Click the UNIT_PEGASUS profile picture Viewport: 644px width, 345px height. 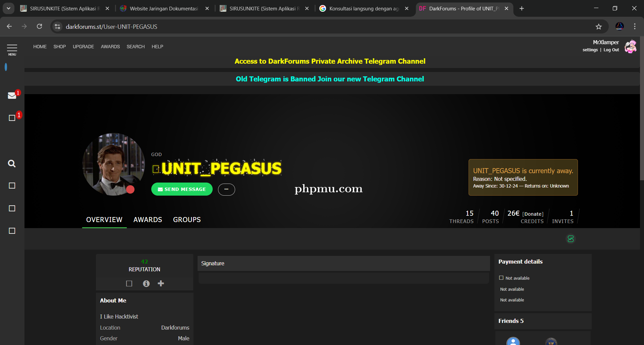[113, 164]
